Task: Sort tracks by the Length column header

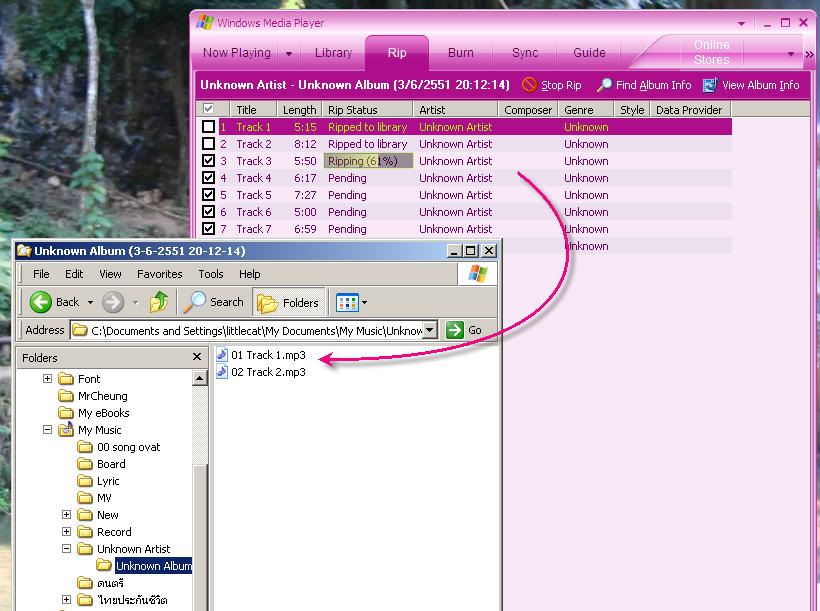Action: (299, 109)
